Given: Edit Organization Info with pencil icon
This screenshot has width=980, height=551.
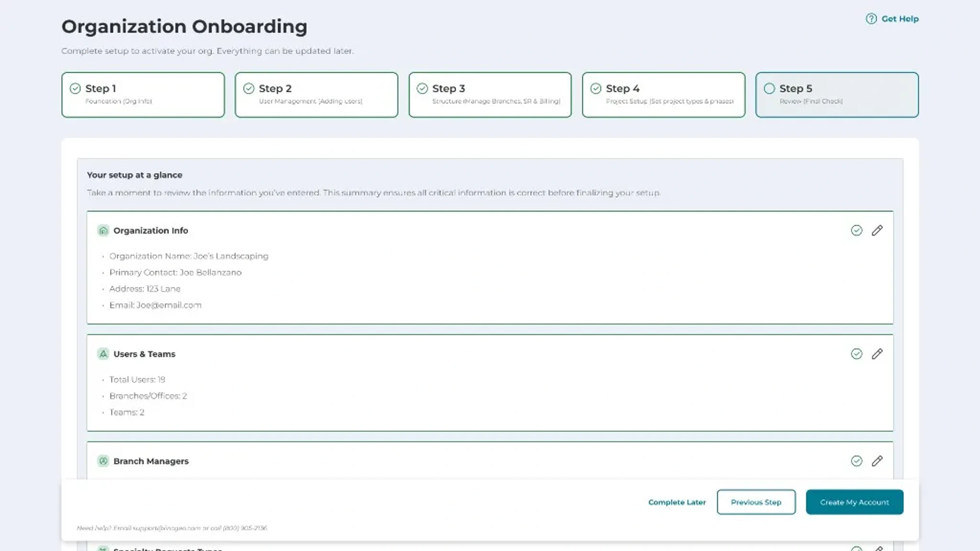Looking at the screenshot, I should click(x=877, y=231).
